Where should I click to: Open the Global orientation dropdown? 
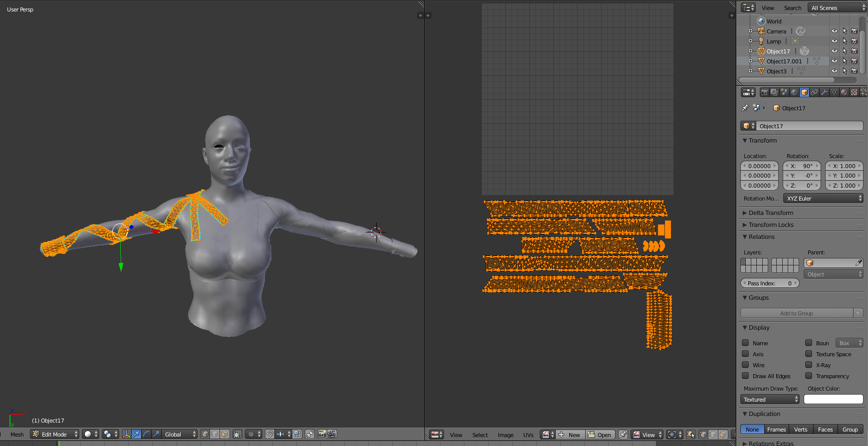180,434
